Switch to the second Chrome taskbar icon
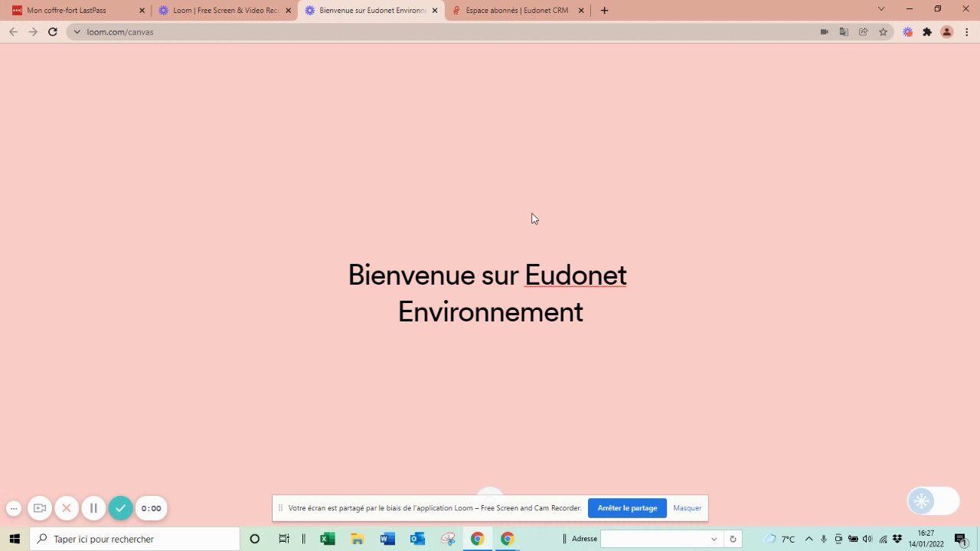 [x=508, y=539]
